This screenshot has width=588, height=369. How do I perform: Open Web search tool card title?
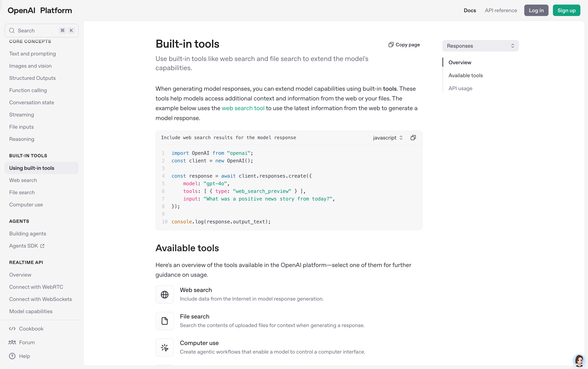tap(196, 290)
